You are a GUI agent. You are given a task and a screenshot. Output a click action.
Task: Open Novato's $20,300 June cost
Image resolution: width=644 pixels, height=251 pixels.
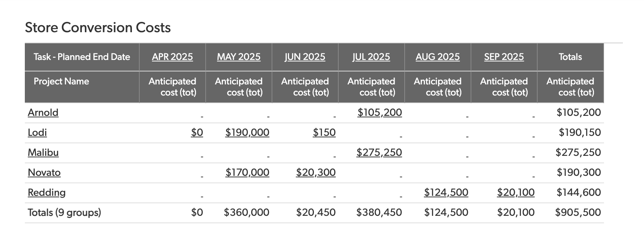[316, 173]
